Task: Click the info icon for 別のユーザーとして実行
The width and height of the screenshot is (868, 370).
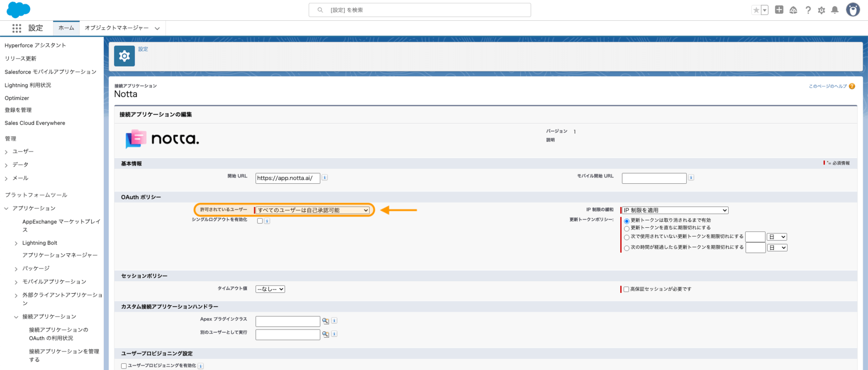Action: (x=334, y=333)
